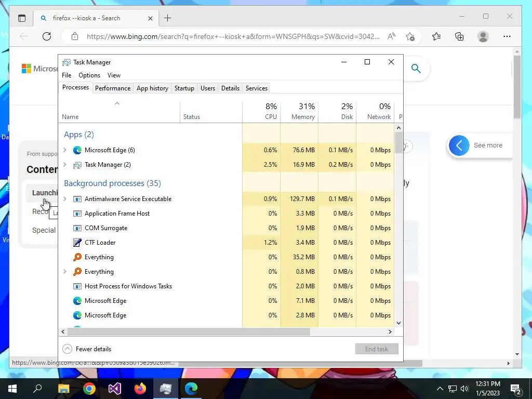This screenshot has height=399, width=532.
Task: Click the site lock icon in address bar
Action: [x=75, y=36]
